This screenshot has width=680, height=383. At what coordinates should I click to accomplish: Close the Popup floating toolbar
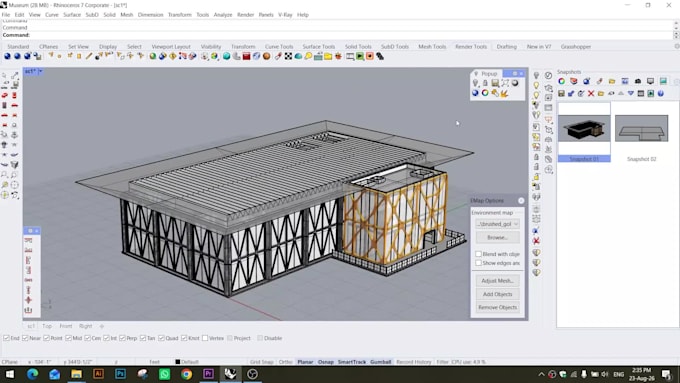pyautogui.click(x=521, y=74)
